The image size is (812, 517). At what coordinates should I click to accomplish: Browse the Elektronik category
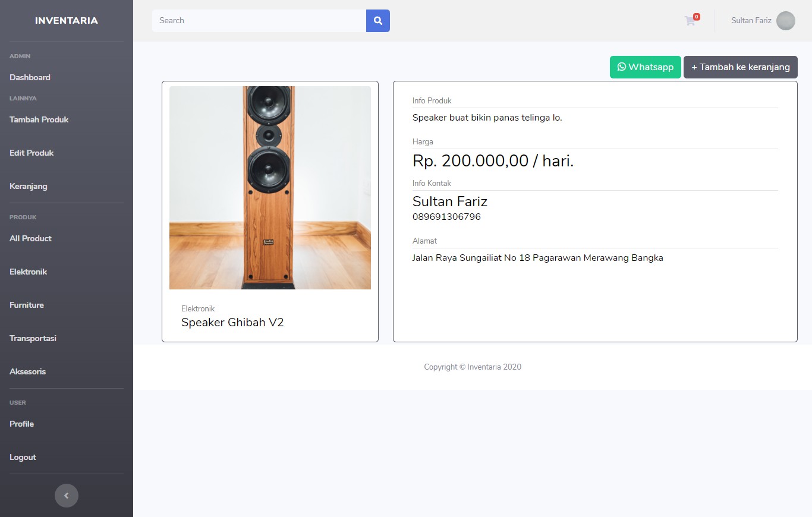coord(28,272)
